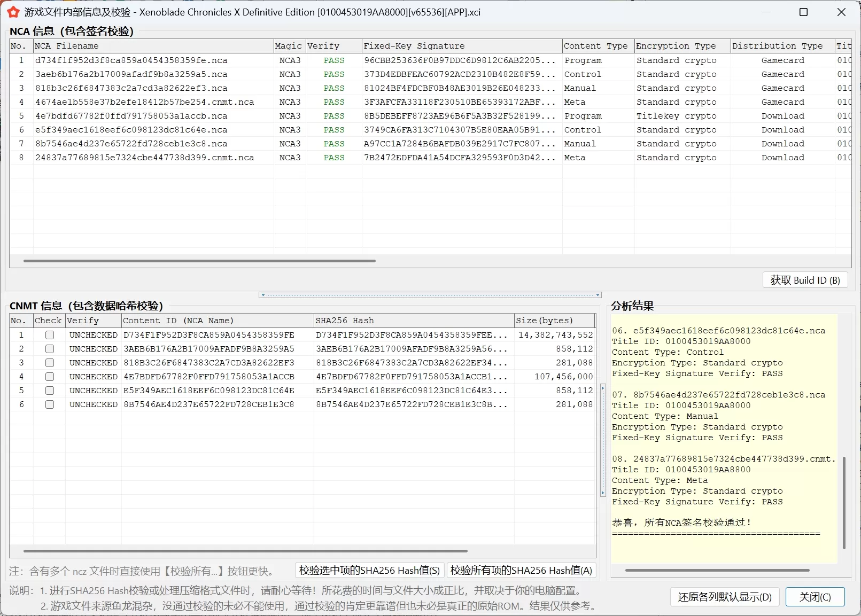861x616 pixels.
Task: Click Download cell in NCA row 8
Action: point(782,158)
